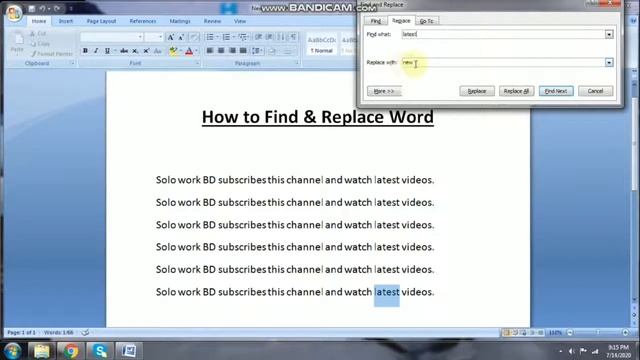Click the Align Text Left icon
The height and width of the screenshot is (360, 640).
(210, 51)
